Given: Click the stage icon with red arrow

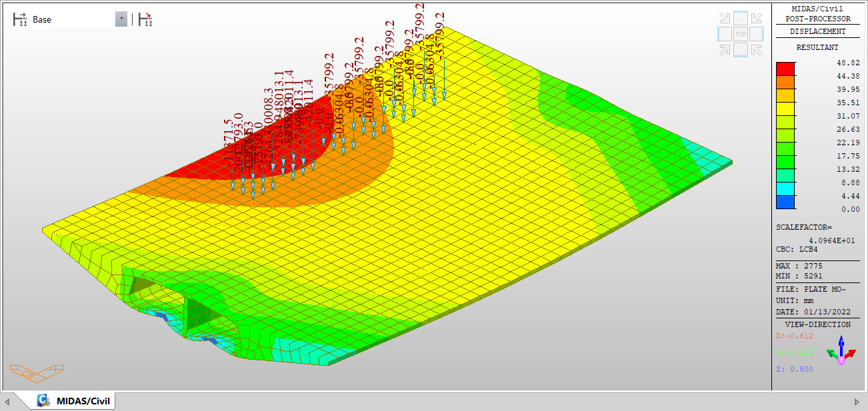Looking at the screenshot, I should (145, 19).
